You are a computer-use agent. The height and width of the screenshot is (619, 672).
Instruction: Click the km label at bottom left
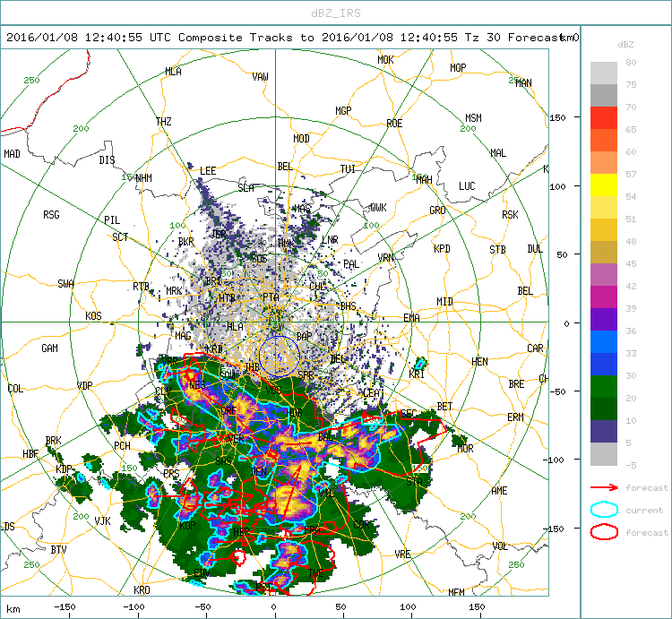pyautogui.click(x=13, y=609)
